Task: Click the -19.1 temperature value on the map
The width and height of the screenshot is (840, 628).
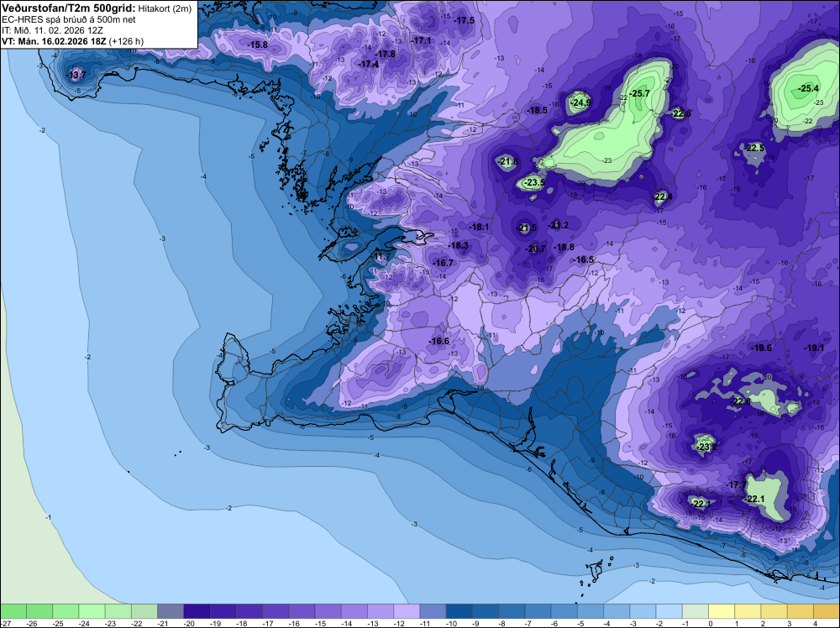Action: pyautogui.click(x=814, y=348)
